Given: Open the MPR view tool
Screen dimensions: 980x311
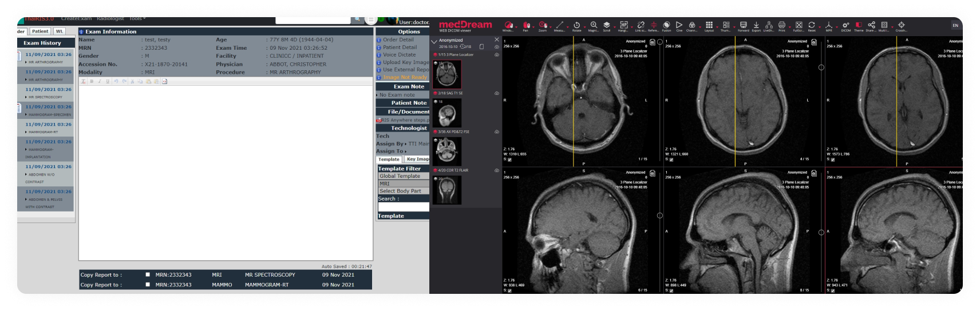Looking at the screenshot, I should (828, 25).
